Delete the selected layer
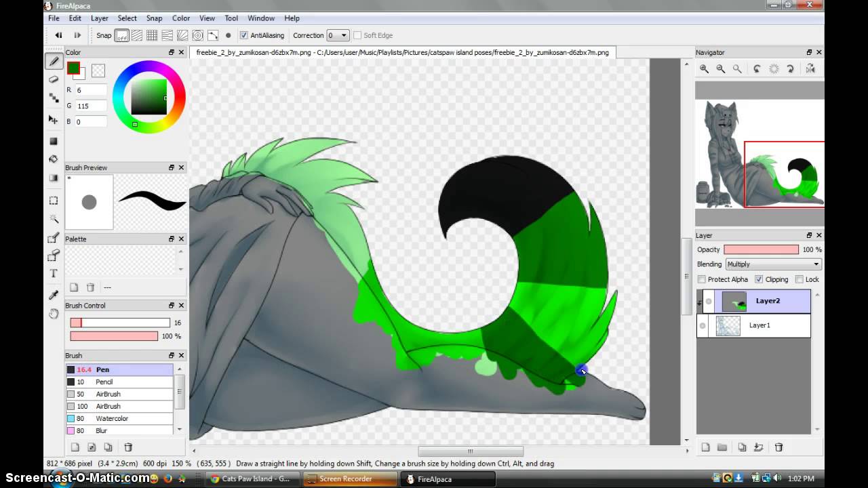 pos(778,447)
